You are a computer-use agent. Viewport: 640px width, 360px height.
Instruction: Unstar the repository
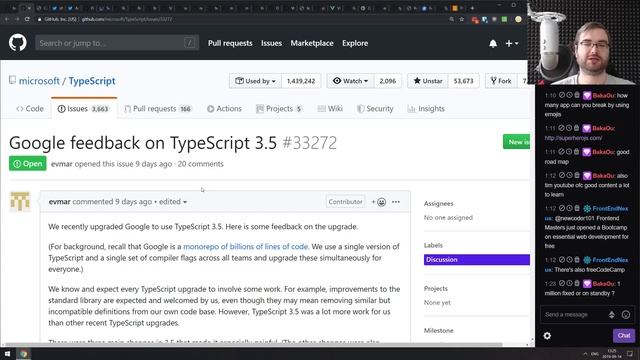point(428,81)
